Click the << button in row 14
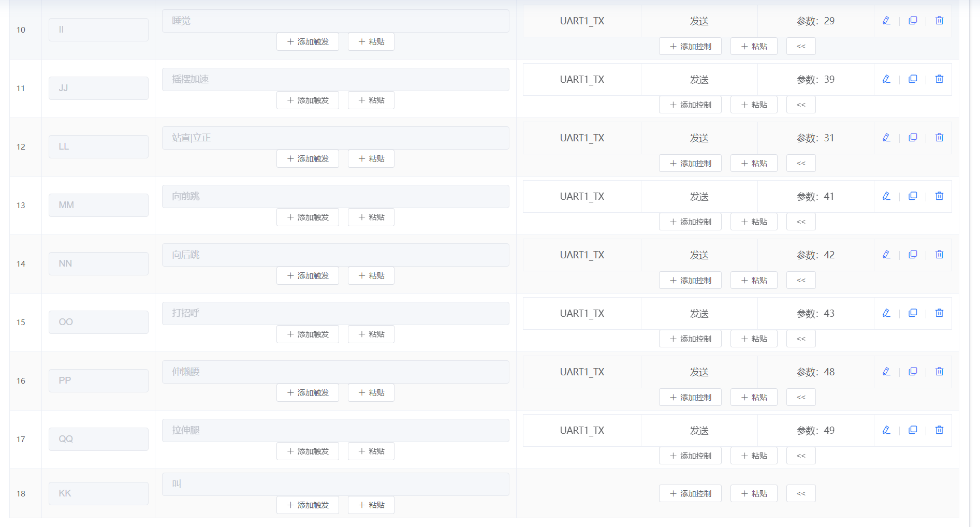980x527 pixels. pyautogui.click(x=801, y=281)
